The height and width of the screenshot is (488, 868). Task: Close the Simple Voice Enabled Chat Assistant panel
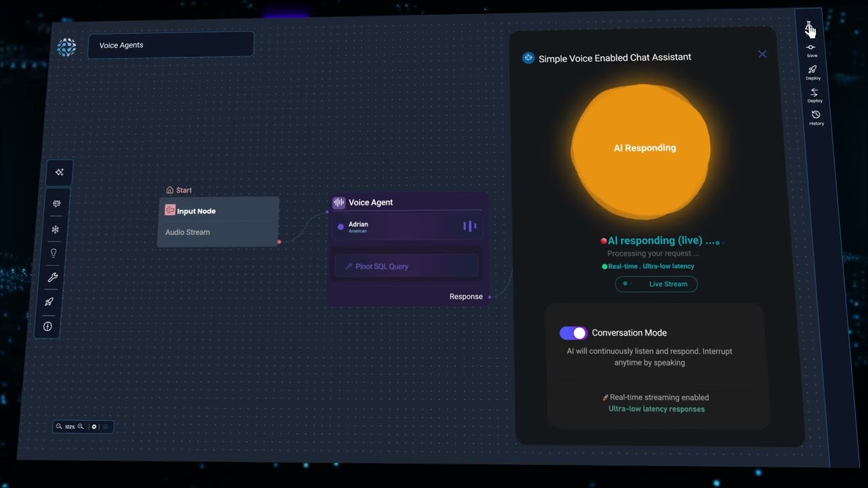click(762, 54)
